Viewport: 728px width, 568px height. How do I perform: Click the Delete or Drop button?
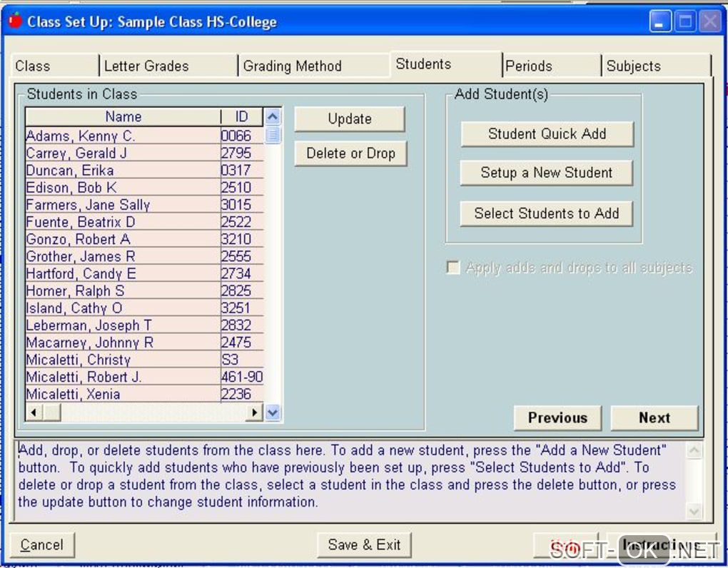(x=350, y=153)
